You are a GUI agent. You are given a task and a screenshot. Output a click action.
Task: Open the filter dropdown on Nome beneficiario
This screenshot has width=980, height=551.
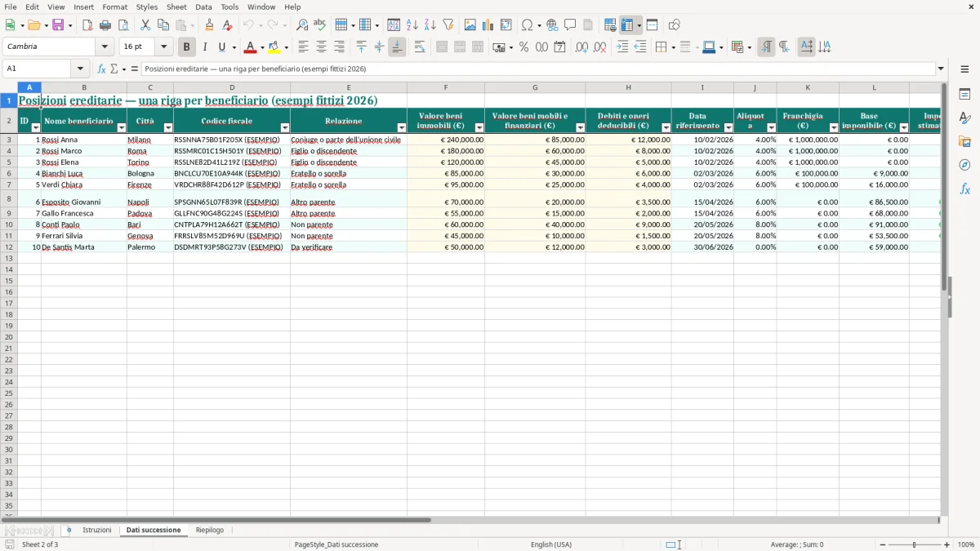[122, 128]
